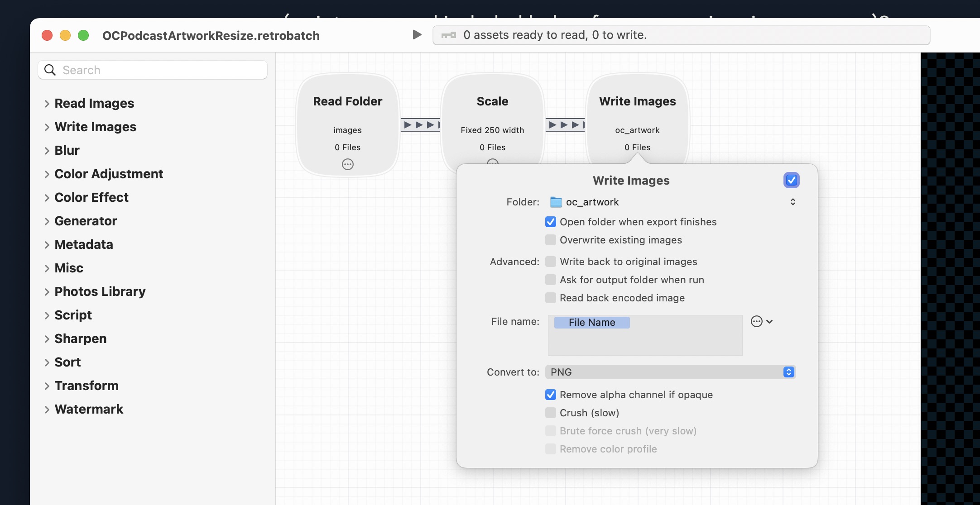Click arrow connector between Scale and Write Images

click(565, 125)
